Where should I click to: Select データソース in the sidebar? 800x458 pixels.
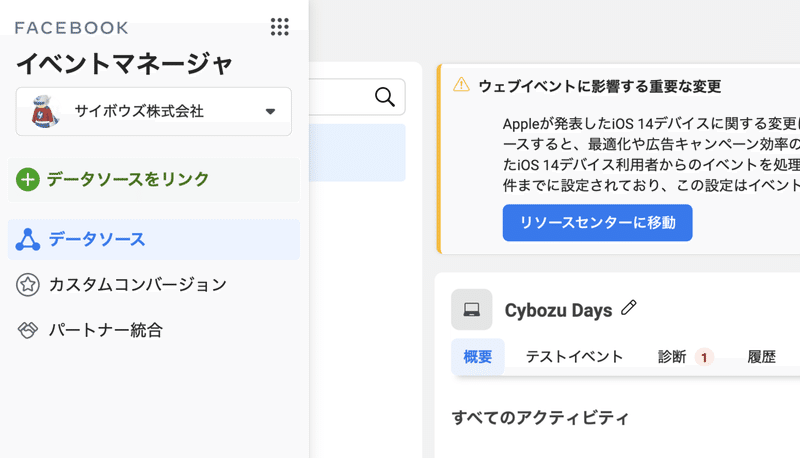(154, 240)
